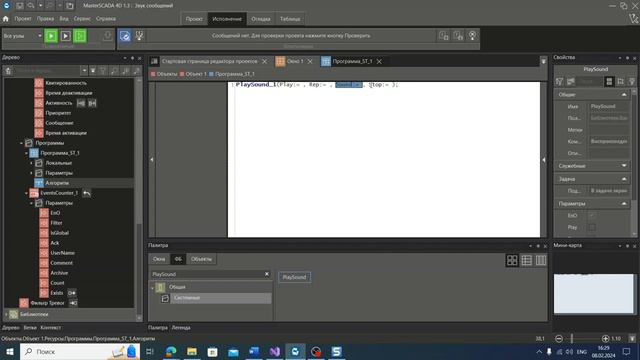Open the Вид menu
Viewport: 640px width, 360px height.
point(64,19)
